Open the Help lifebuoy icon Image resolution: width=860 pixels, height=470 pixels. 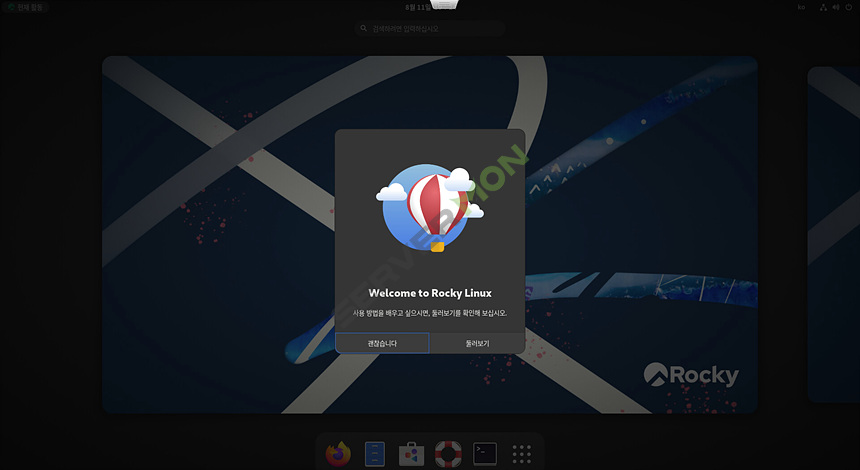448,454
